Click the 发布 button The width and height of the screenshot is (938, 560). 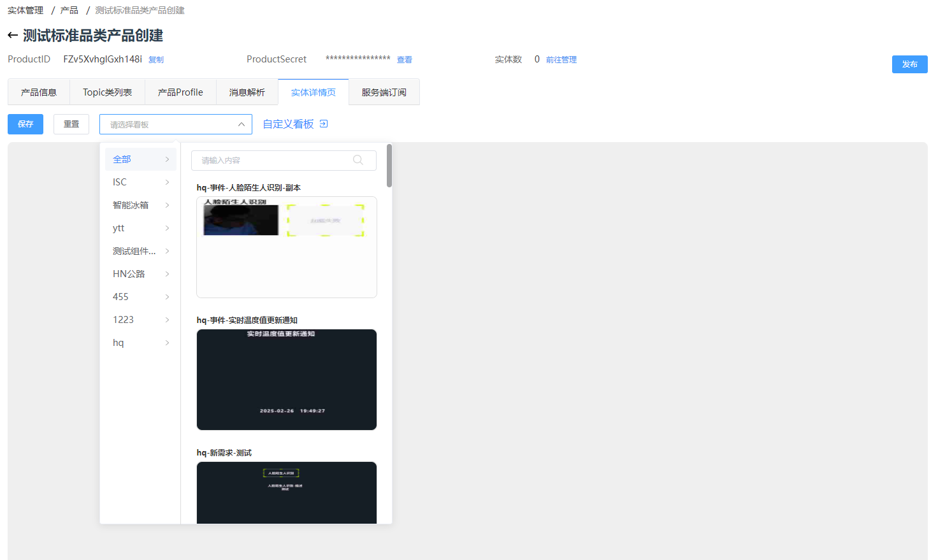pyautogui.click(x=910, y=64)
